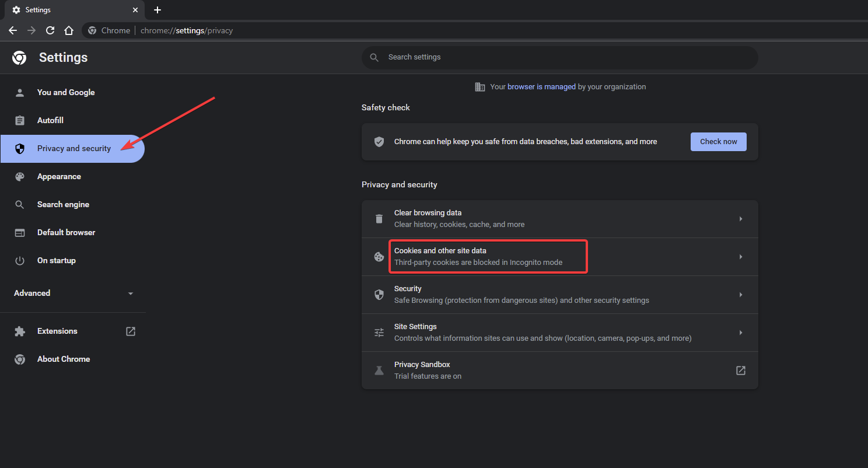Click the Site Settings sliders icon
The height and width of the screenshot is (468, 868).
(379, 333)
